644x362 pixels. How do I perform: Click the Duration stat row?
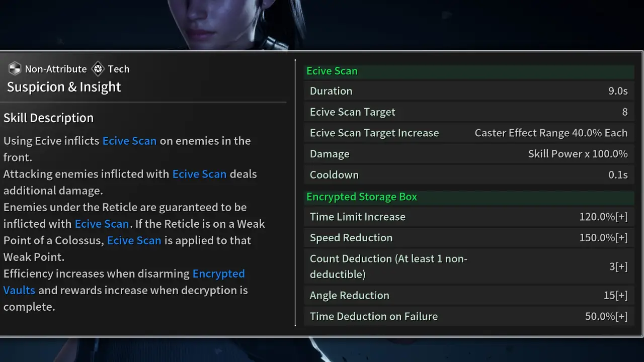[x=469, y=91]
